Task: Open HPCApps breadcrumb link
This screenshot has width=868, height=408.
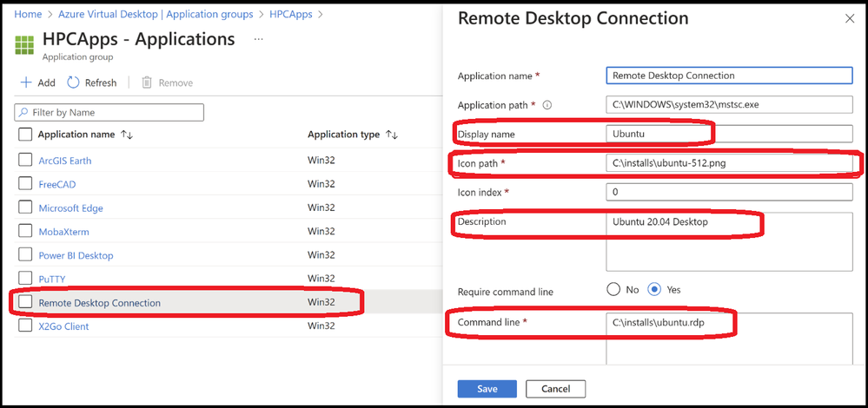Action: [x=290, y=14]
